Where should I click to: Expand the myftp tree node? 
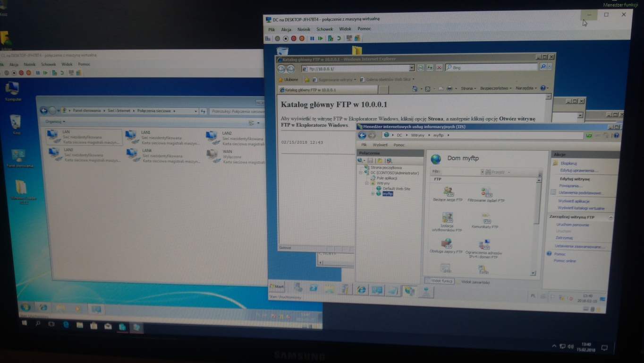pyautogui.click(x=373, y=194)
